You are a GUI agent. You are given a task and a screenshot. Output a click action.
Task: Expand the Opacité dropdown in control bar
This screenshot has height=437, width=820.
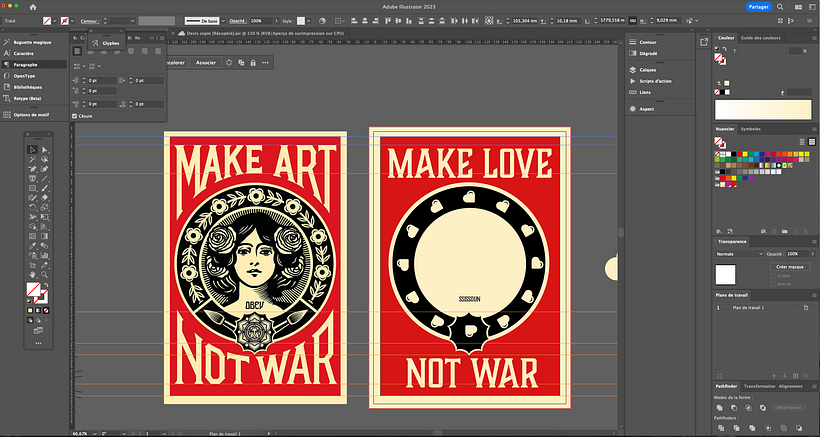pos(275,20)
